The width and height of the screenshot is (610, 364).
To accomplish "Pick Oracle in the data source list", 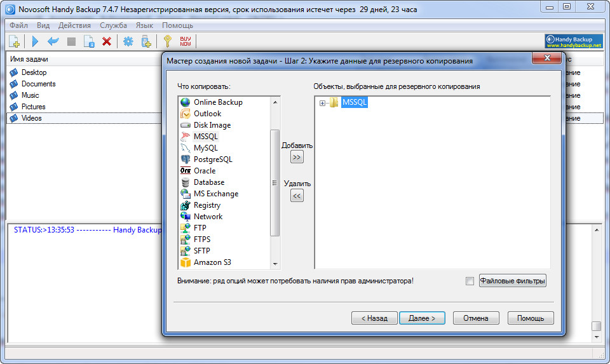I will [x=205, y=171].
